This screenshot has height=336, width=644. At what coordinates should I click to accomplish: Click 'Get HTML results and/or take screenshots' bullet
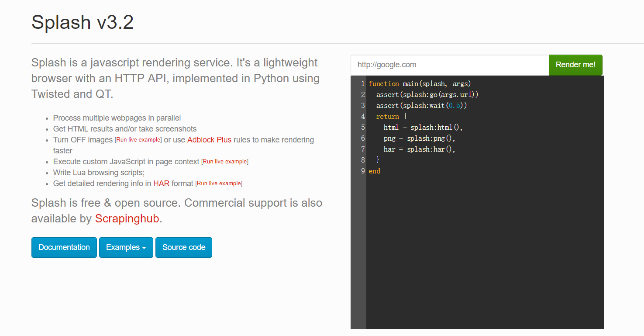[x=125, y=129]
